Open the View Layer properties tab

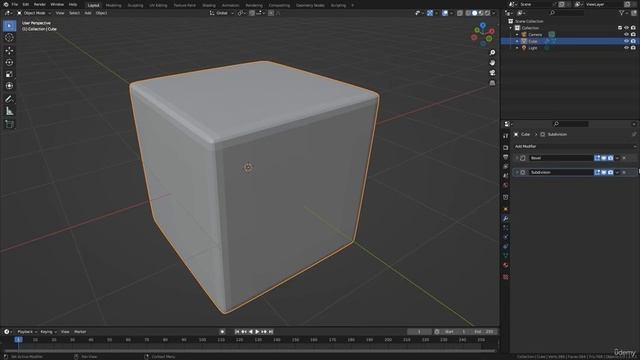pos(506,167)
